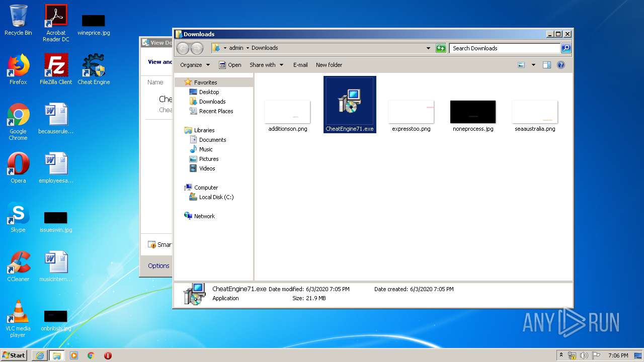Open the FileZilla Client desktop shortcut
644x362 pixels.
[56, 69]
